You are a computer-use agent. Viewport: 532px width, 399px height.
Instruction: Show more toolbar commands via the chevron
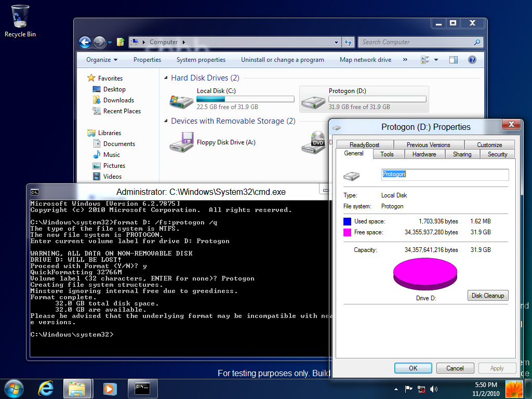coord(405,60)
